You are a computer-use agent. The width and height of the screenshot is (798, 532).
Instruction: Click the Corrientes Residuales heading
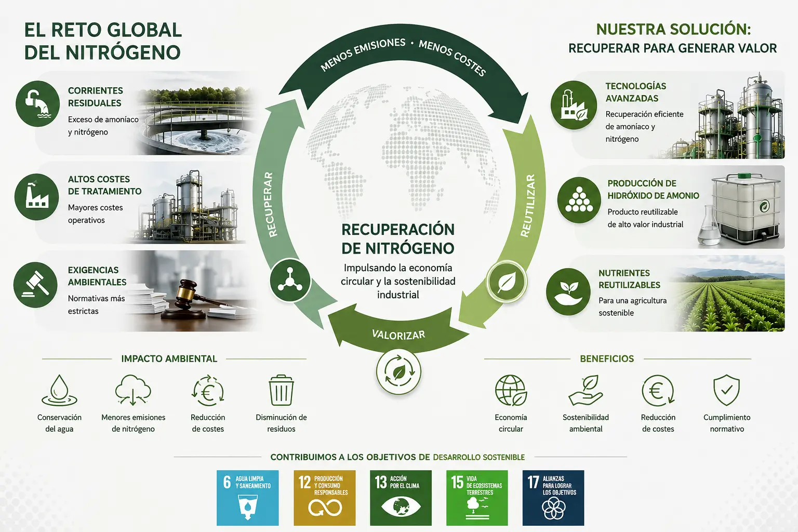pos(96,97)
